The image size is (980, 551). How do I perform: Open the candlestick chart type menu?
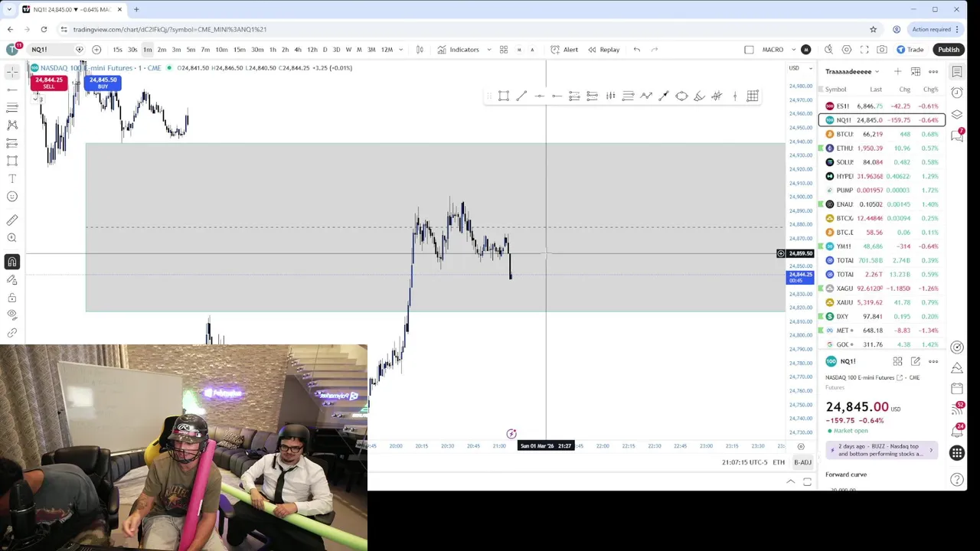click(x=420, y=50)
